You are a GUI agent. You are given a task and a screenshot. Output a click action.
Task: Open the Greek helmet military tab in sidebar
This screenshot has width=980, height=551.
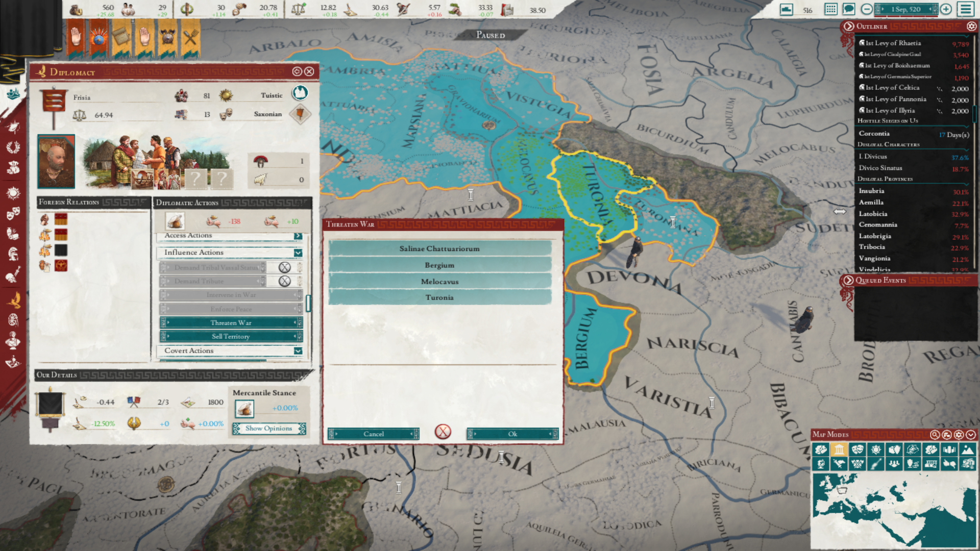tap(13, 254)
